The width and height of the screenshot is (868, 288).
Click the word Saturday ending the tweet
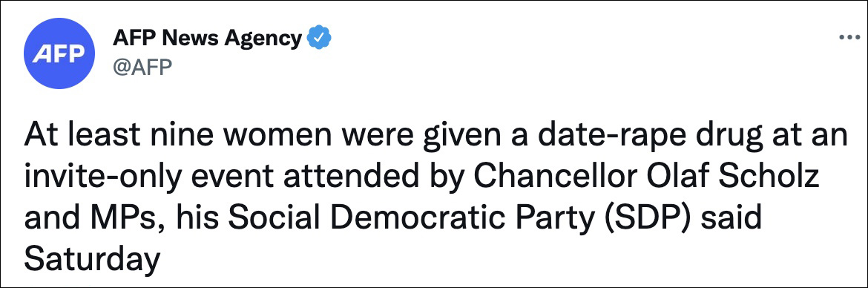(x=92, y=258)
